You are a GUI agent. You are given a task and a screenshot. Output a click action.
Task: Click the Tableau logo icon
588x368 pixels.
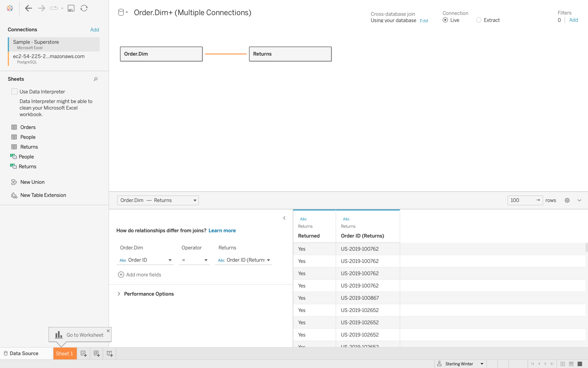10,8
